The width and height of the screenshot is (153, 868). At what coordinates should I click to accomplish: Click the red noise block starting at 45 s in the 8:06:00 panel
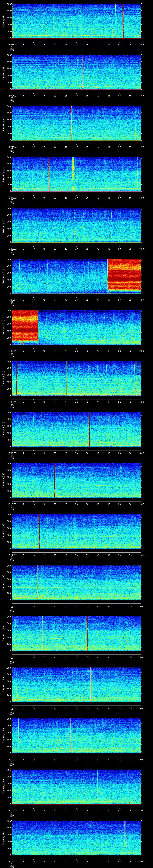click(124, 275)
